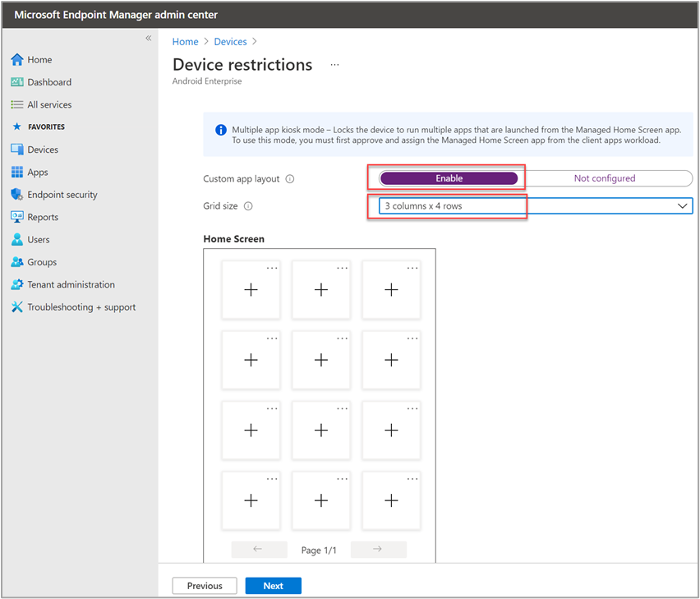Select the Groups menu item
Screen dimensions: 700x599
coord(42,262)
